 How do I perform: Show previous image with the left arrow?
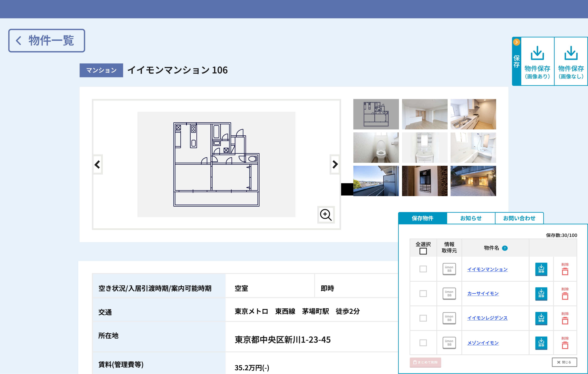pyautogui.click(x=97, y=164)
